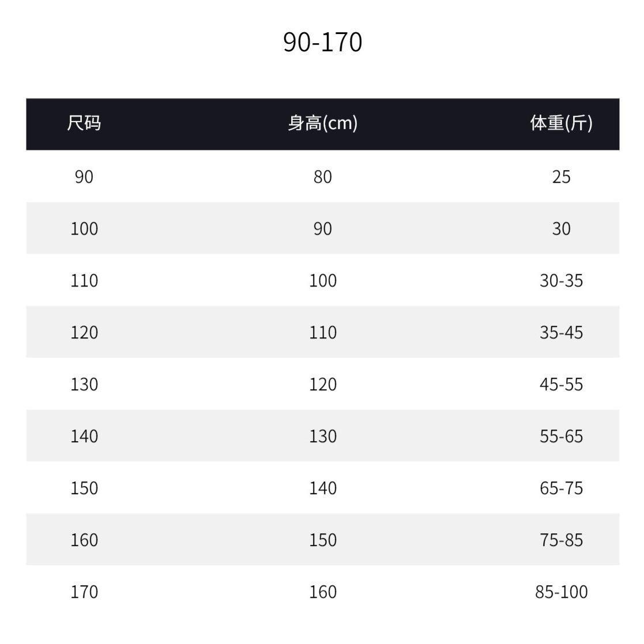Click size 120 in the size column
This screenshot has width=644, height=644.
tap(84, 332)
